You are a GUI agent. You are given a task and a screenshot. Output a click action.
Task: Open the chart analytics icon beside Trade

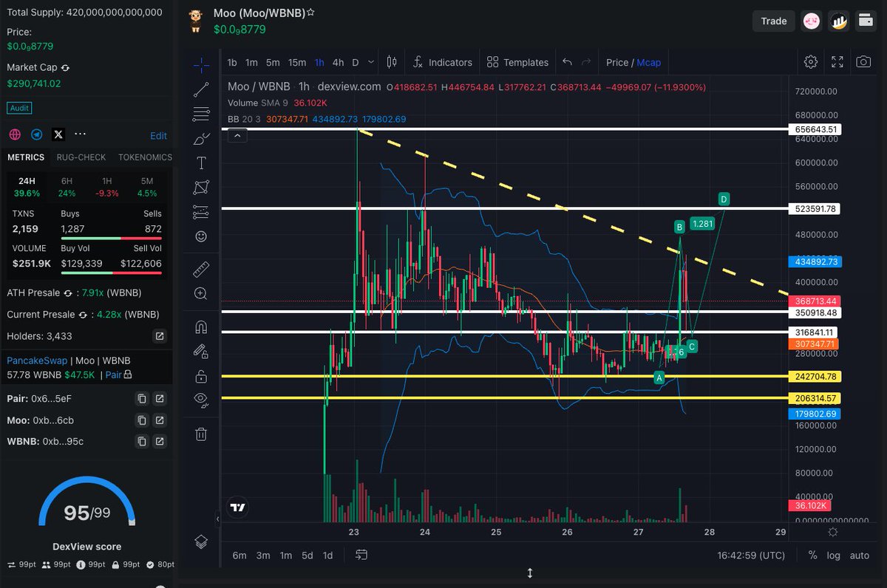(838, 21)
